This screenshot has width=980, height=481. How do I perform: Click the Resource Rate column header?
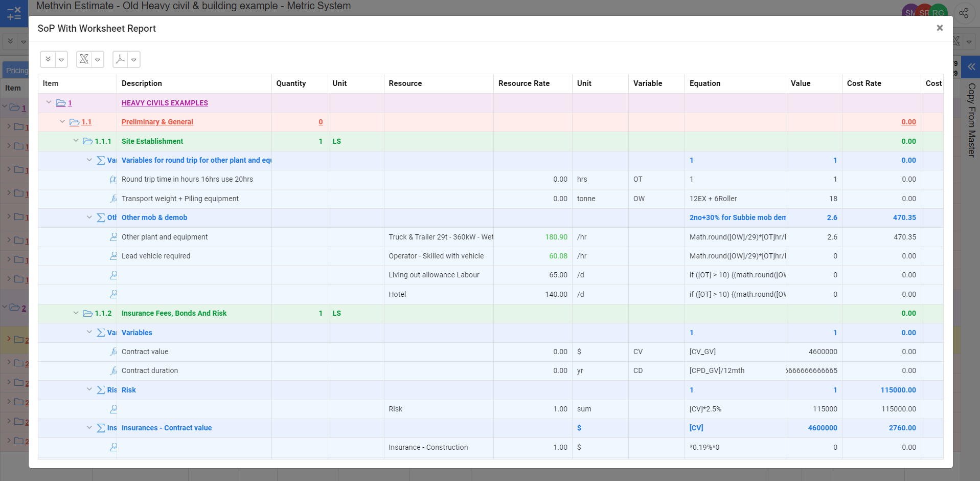(x=523, y=83)
